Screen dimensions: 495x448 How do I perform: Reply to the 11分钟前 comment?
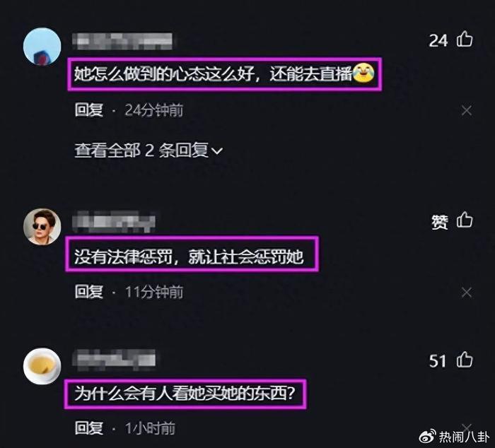click(88, 292)
